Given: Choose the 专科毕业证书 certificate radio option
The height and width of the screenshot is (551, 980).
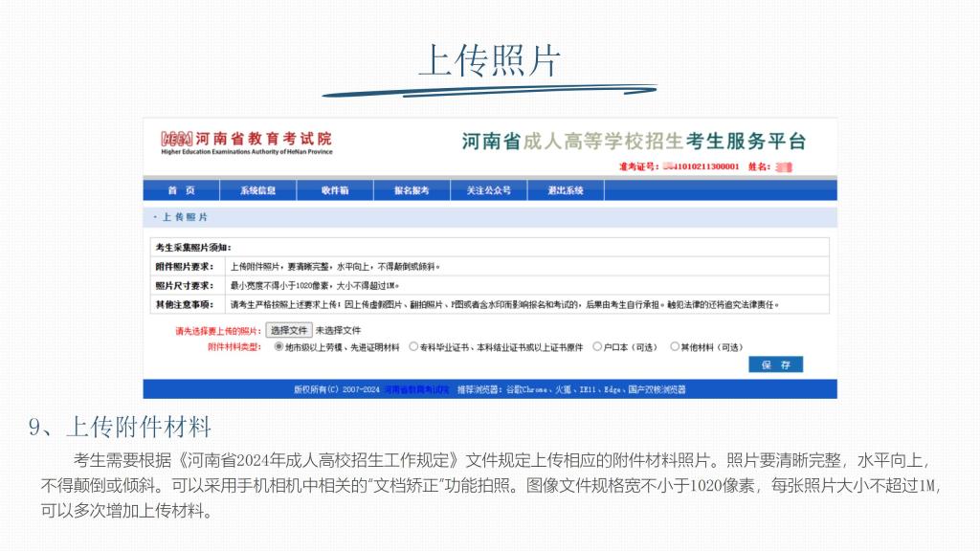Looking at the screenshot, I should point(413,347).
